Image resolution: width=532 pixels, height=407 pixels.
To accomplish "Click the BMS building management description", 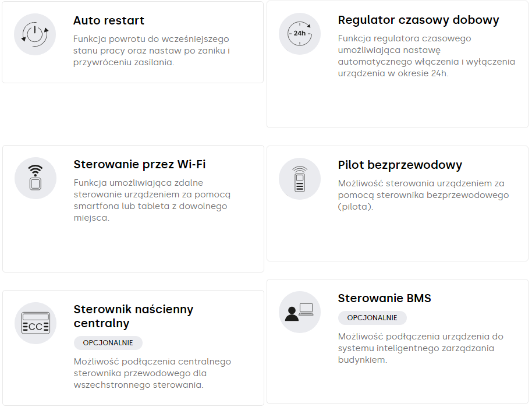I will [x=420, y=348].
